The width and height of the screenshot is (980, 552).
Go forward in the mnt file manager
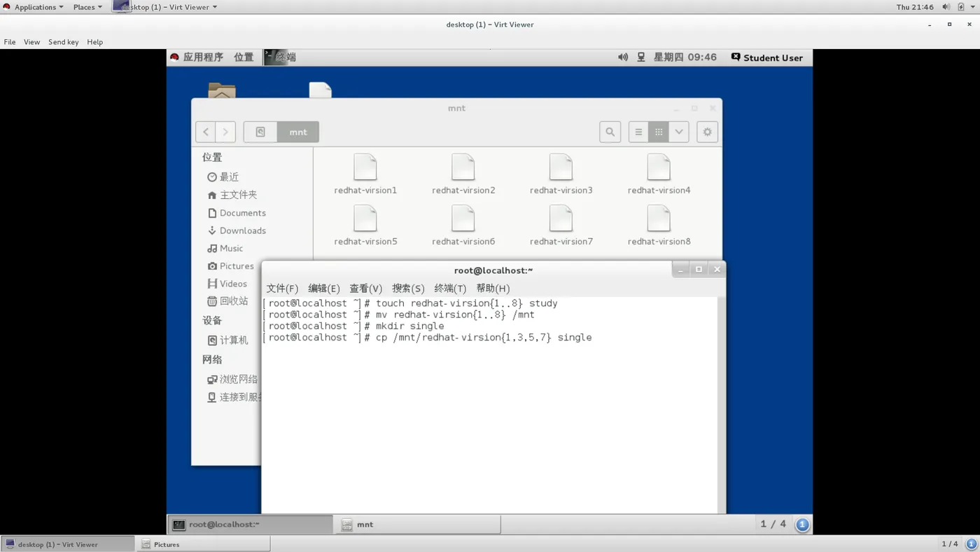click(x=225, y=132)
